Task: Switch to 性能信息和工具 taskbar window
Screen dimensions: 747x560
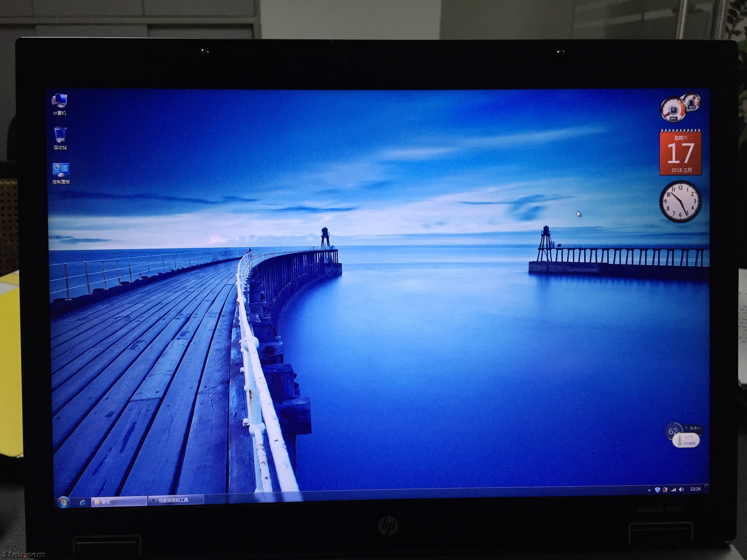Action: point(176,500)
